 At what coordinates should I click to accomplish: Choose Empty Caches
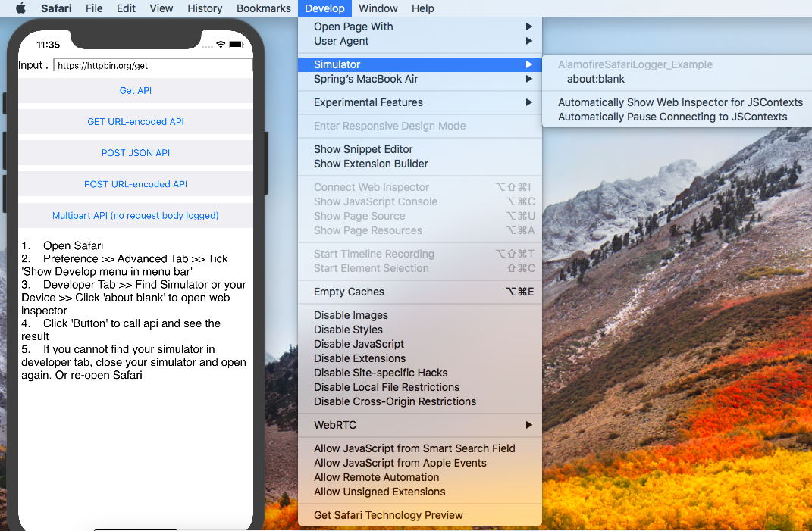click(x=420, y=292)
